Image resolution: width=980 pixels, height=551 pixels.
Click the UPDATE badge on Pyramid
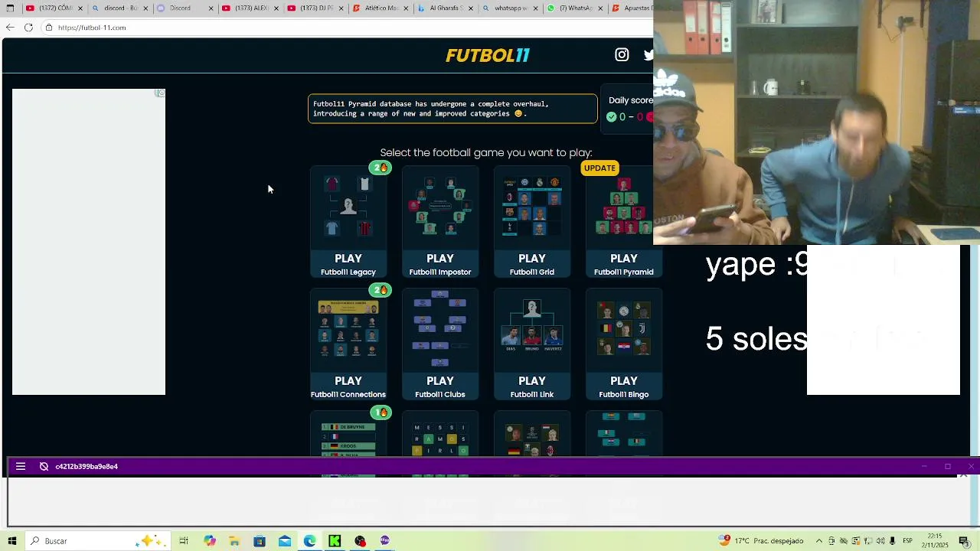[x=599, y=168]
